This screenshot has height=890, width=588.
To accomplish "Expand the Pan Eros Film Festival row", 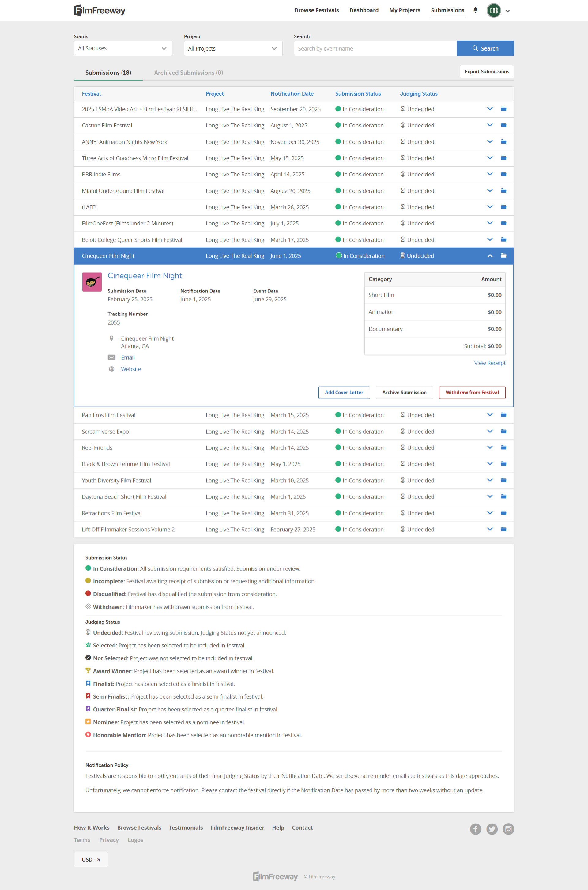I will click(x=489, y=415).
